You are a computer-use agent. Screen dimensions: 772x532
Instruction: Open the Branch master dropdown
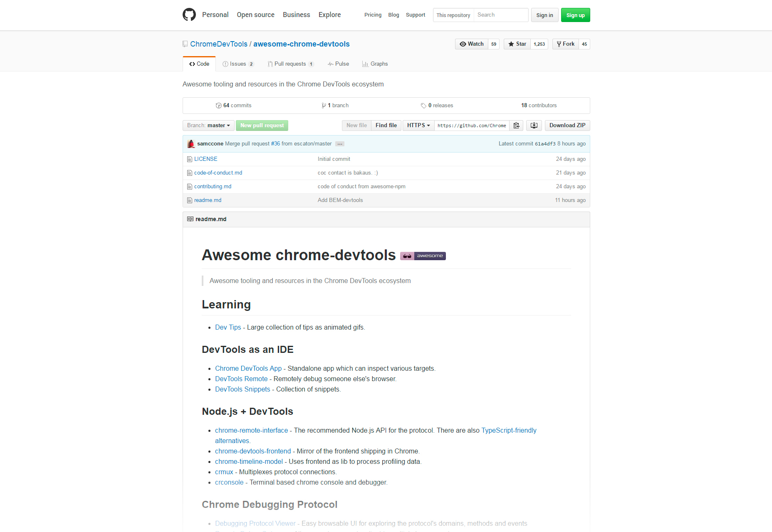point(208,126)
